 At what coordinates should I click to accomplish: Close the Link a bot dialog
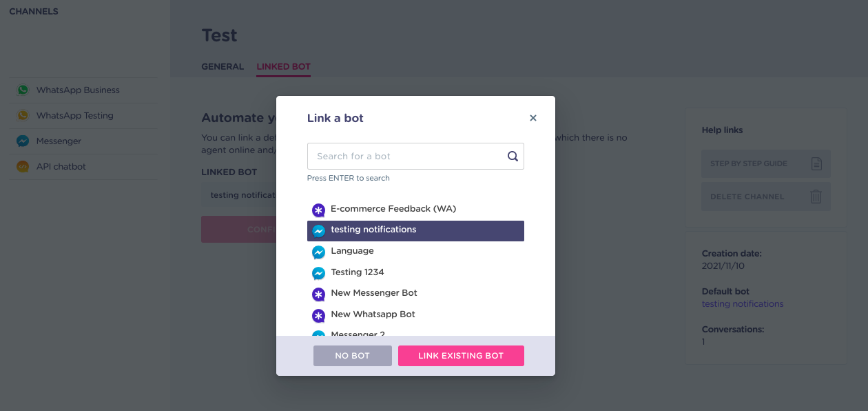click(x=533, y=118)
